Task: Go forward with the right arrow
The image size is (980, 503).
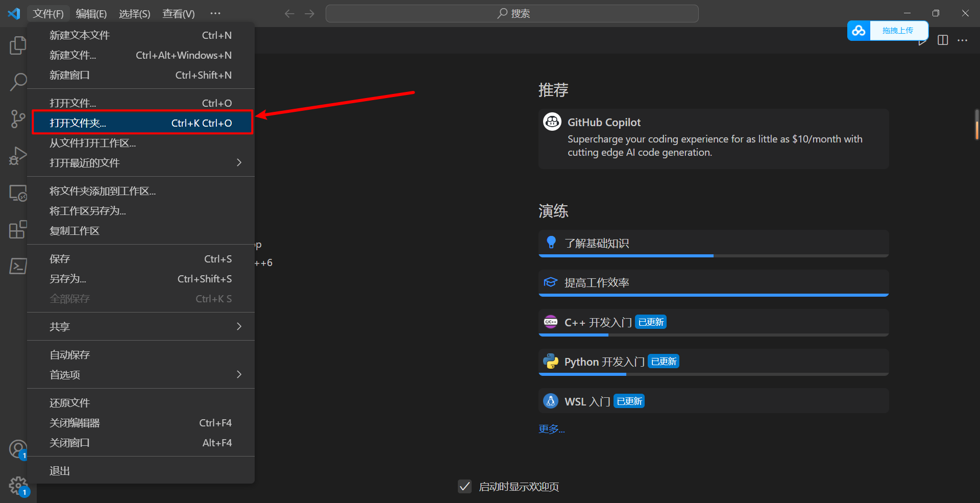Action: [x=310, y=14]
